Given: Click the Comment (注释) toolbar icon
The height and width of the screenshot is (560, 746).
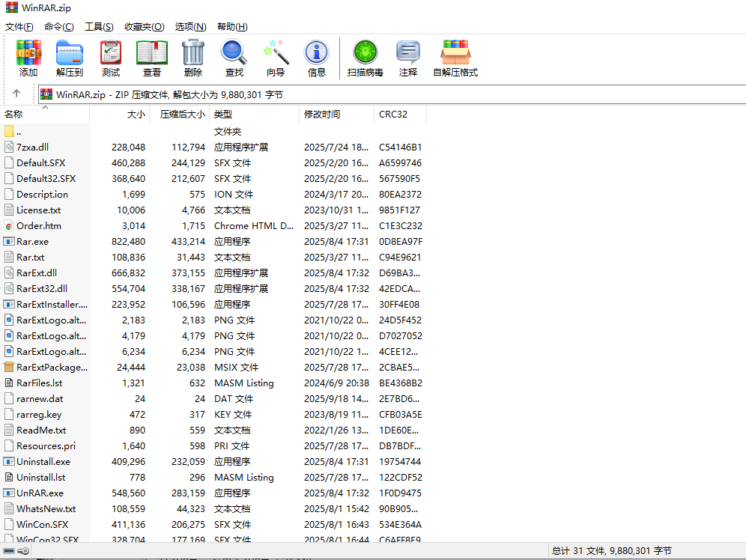Looking at the screenshot, I should (x=408, y=52).
